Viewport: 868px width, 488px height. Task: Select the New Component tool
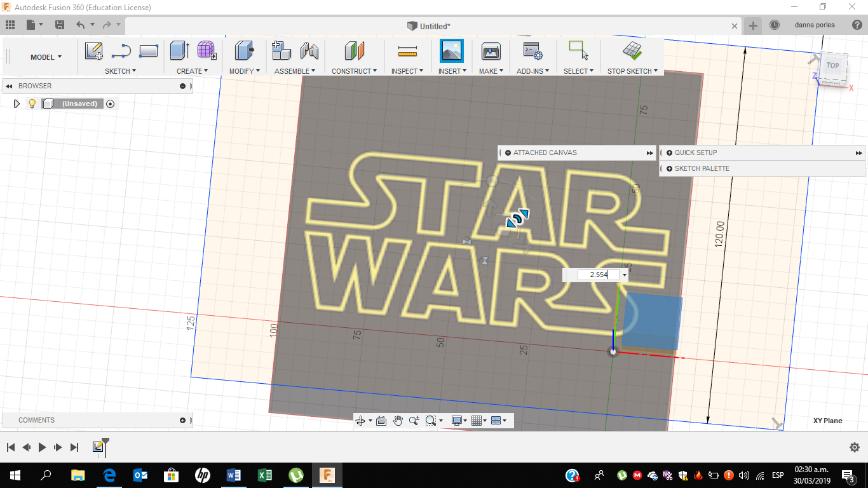click(281, 51)
